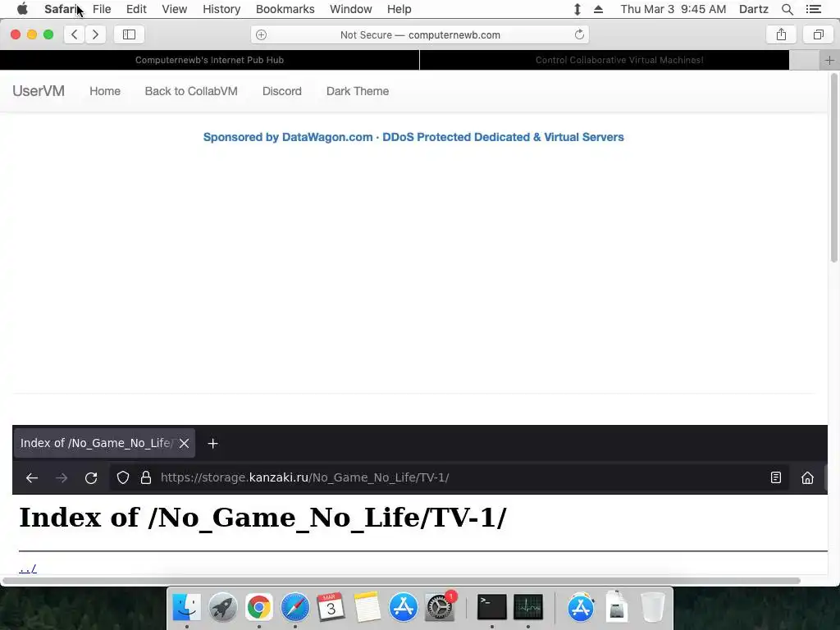Reload the page in Safari
The image size is (840, 630).
[579, 34]
